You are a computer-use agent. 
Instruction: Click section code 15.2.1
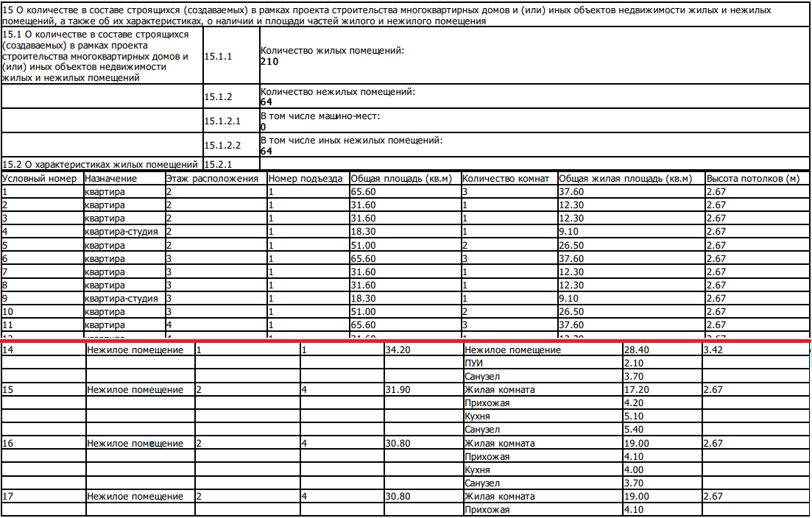click(218, 165)
